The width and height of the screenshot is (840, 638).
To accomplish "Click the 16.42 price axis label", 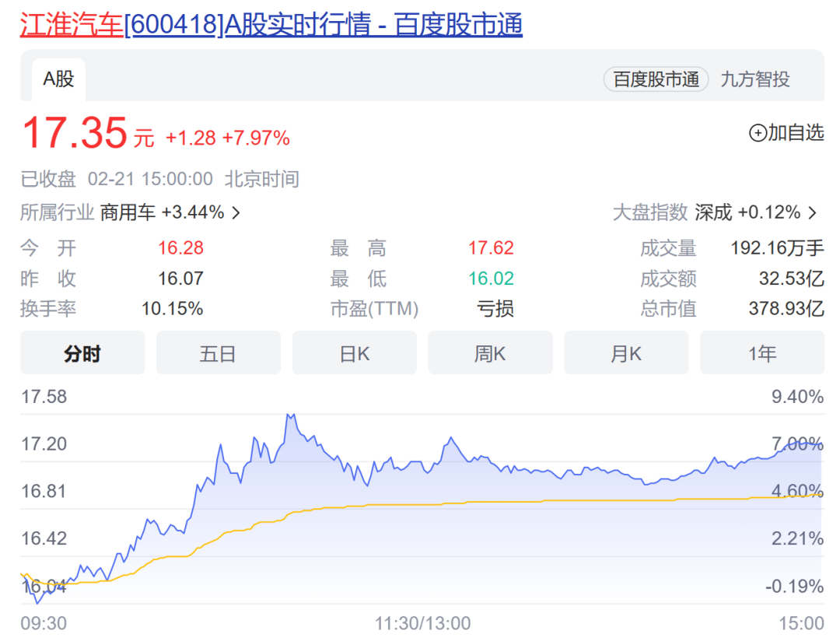I will [44, 538].
